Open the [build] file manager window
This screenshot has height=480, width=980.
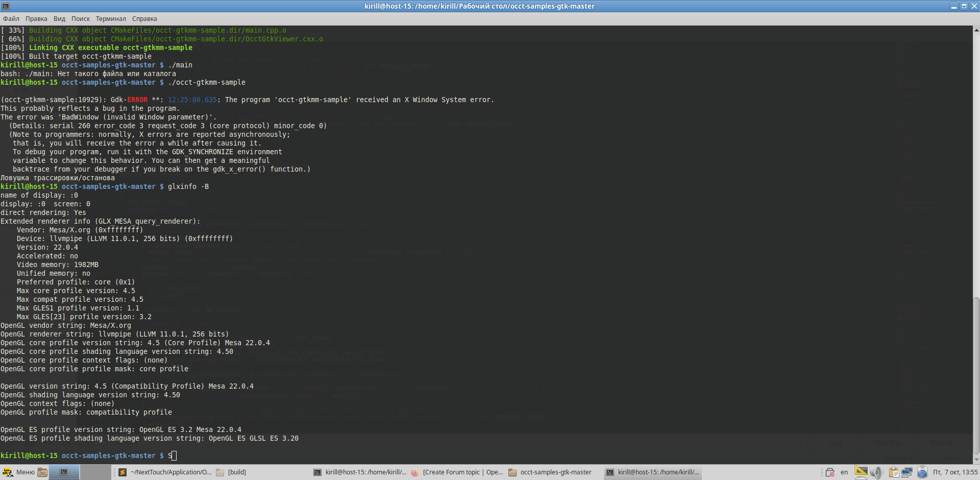[x=232, y=472]
